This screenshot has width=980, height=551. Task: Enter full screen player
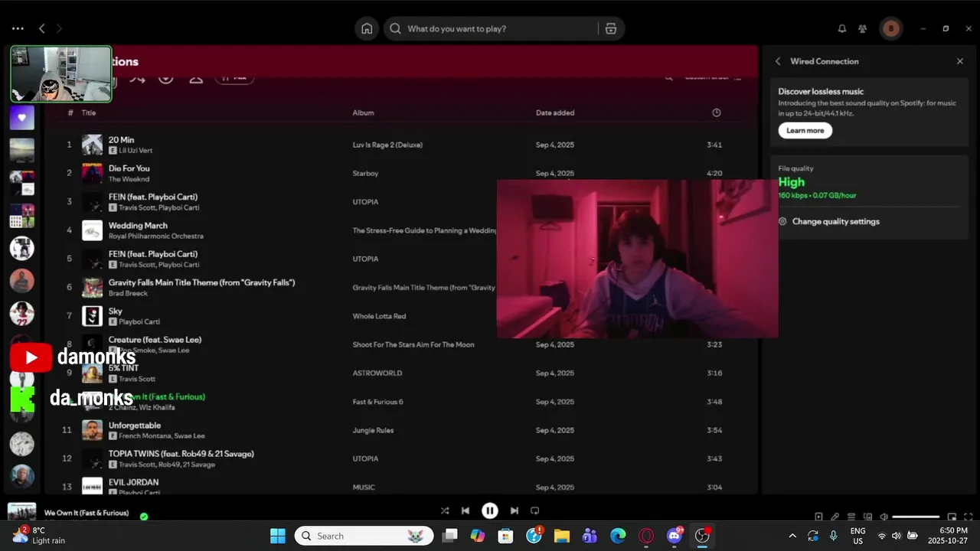click(x=968, y=517)
